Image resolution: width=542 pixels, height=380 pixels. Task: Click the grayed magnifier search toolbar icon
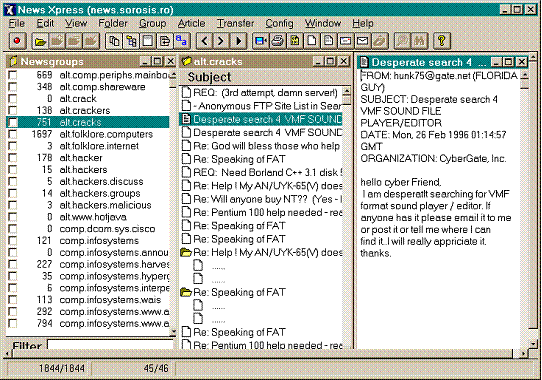click(x=402, y=41)
